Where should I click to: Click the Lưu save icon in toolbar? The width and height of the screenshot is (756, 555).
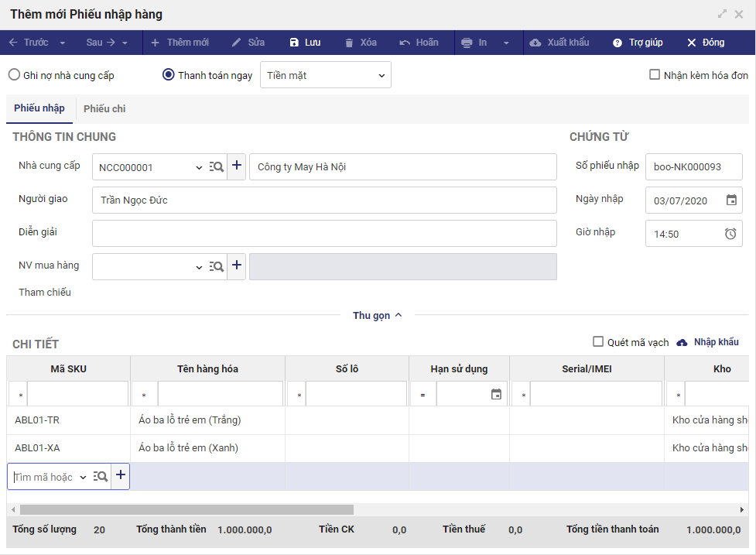tap(294, 43)
